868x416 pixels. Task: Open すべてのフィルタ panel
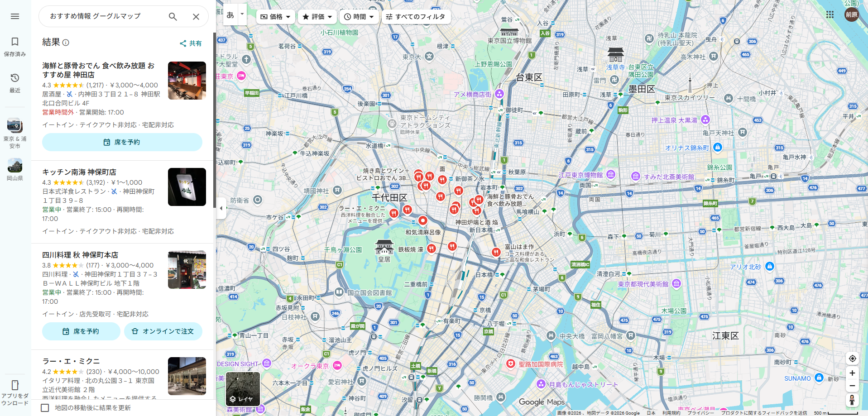click(416, 17)
